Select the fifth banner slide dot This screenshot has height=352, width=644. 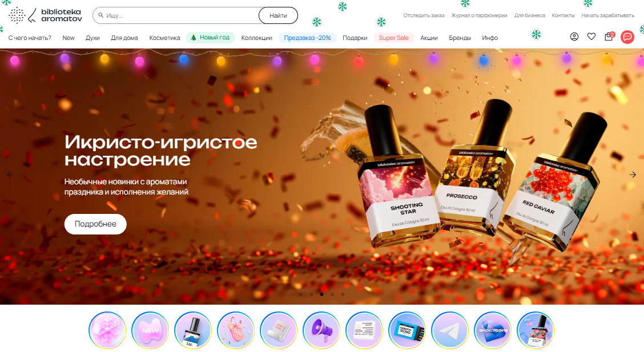343,294
